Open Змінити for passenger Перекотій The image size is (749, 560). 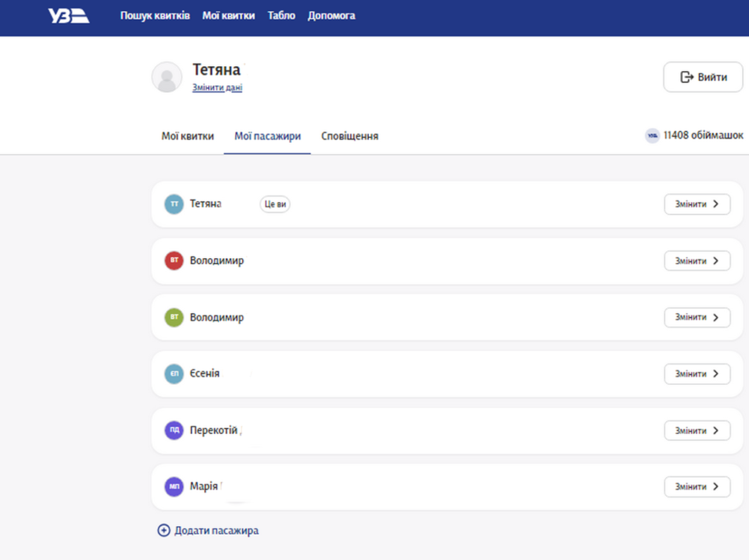pos(697,431)
